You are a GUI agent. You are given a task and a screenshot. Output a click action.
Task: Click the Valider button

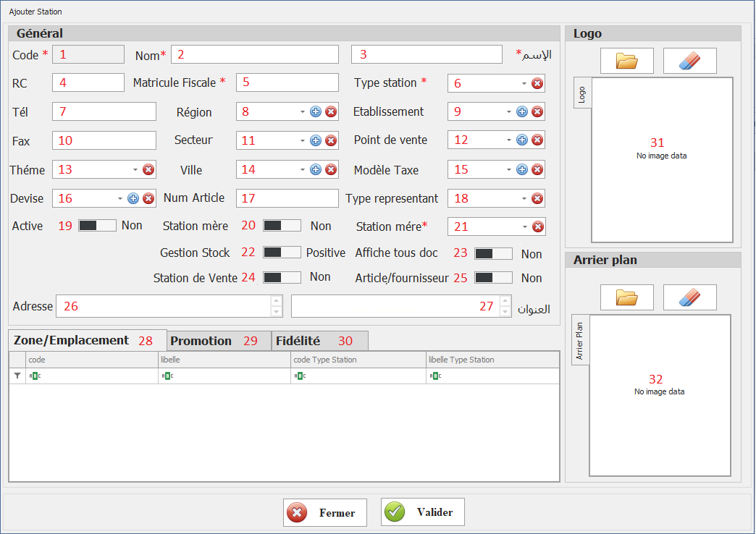(423, 512)
